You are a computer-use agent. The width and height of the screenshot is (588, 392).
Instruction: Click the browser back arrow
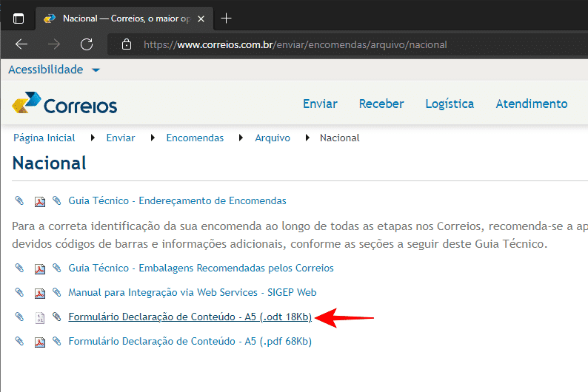(x=21, y=44)
